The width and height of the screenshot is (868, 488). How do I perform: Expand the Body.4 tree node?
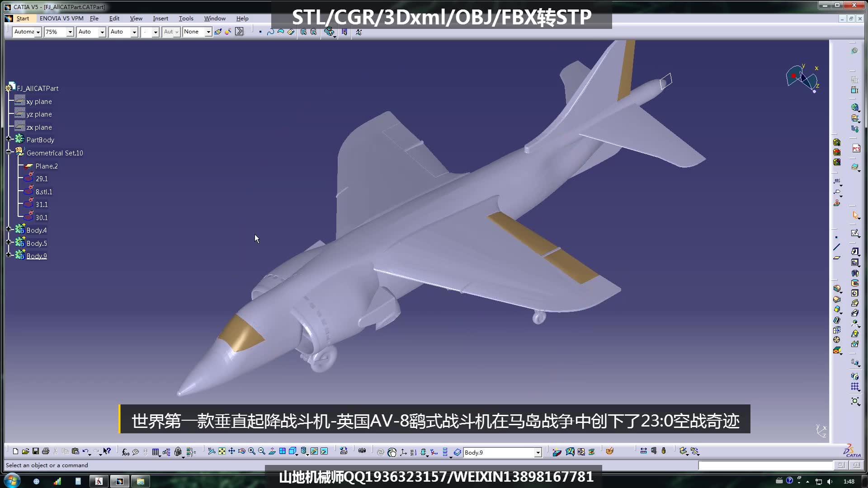click(9, 230)
